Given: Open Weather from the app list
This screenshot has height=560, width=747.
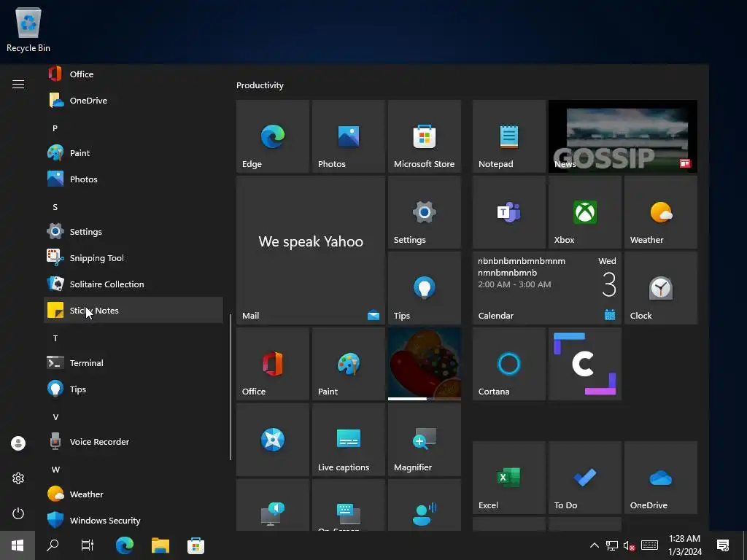Looking at the screenshot, I should (x=133, y=494).
